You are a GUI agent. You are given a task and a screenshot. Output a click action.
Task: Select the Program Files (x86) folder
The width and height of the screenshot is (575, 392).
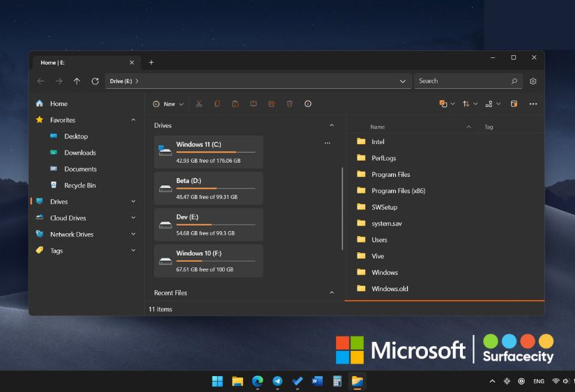coord(398,191)
